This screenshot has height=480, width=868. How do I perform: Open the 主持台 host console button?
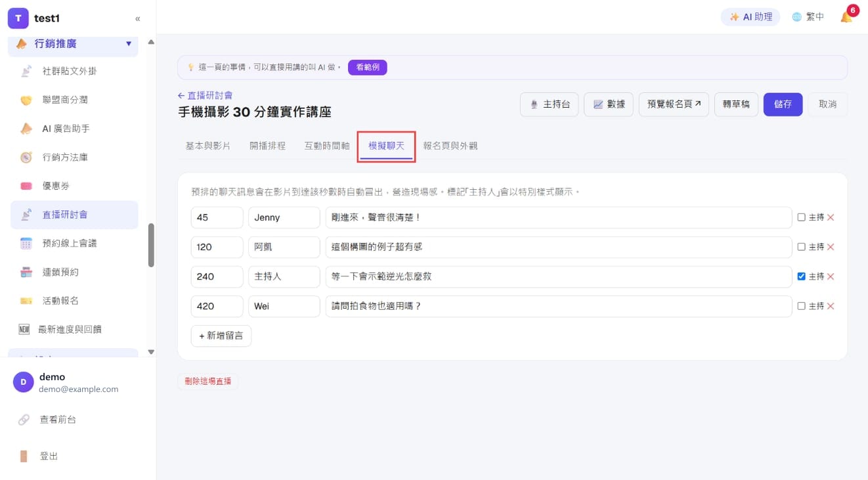pyautogui.click(x=550, y=104)
